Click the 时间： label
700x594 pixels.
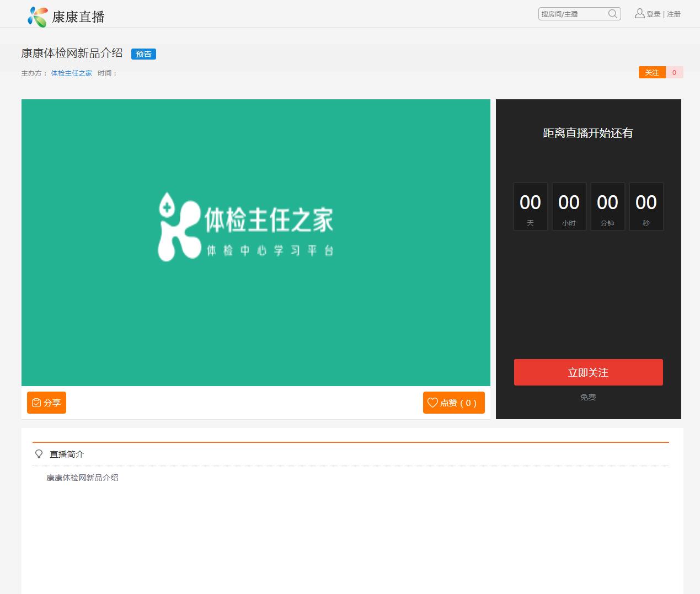tap(108, 73)
